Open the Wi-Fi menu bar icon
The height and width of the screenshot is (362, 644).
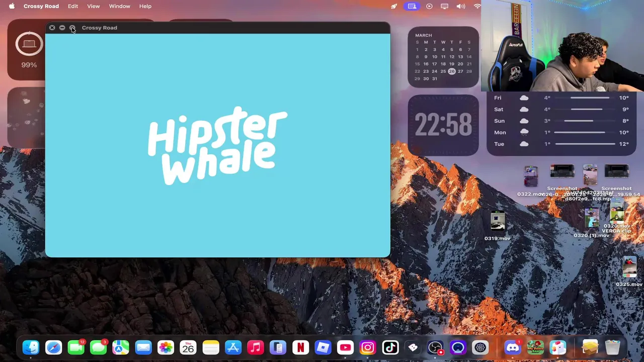tap(476, 6)
